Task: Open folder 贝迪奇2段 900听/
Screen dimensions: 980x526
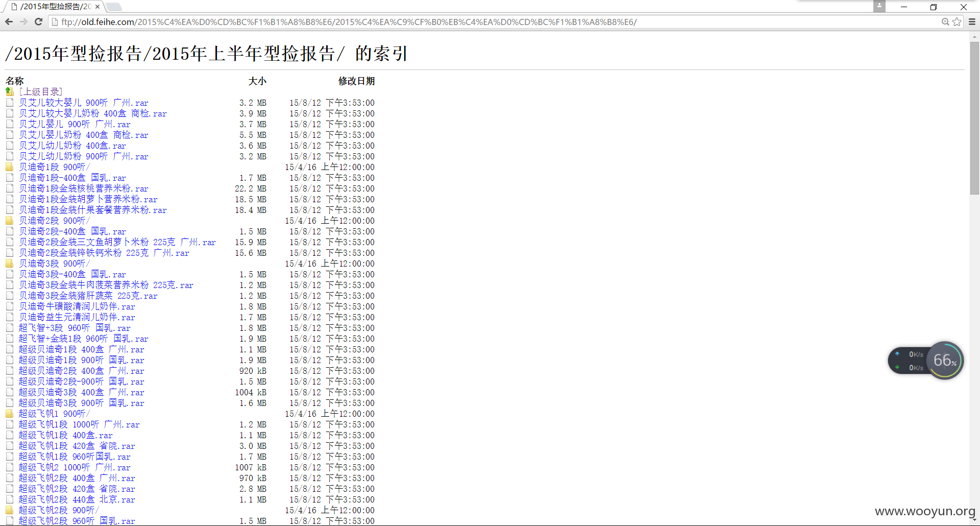Action: click(x=55, y=221)
